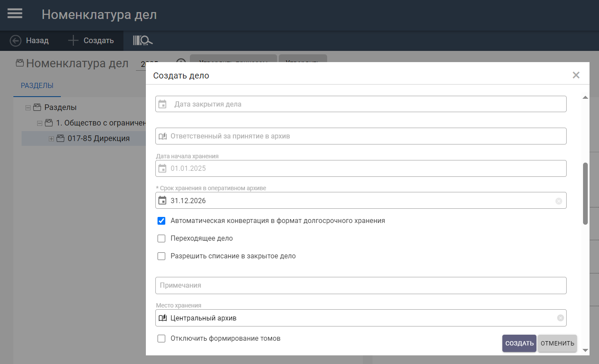Clear the 31.12.2026 storage term date
The width and height of the screenshot is (599, 364).
coord(558,201)
